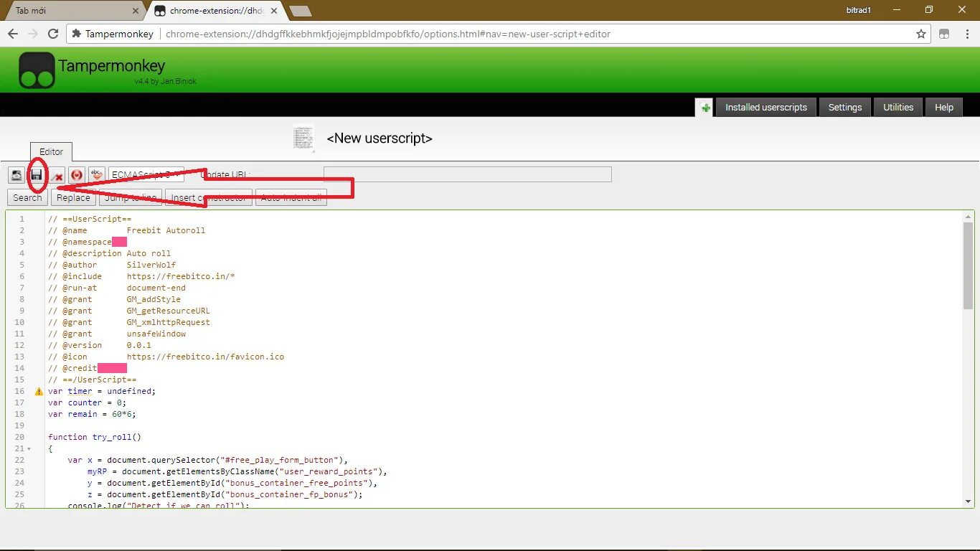The image size is (980, 551).
Task: Click the 'SilverWolf' author value
Action: pos(151,265)
